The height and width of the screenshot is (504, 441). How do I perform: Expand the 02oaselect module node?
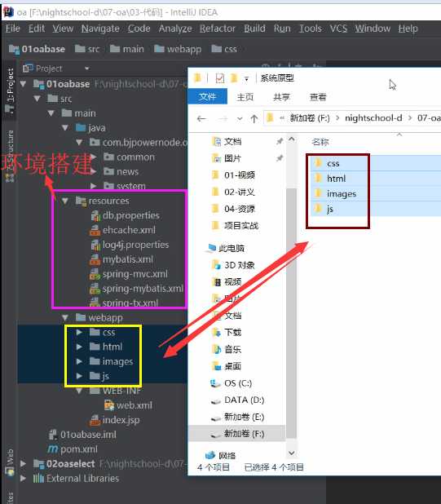(23, 464)
